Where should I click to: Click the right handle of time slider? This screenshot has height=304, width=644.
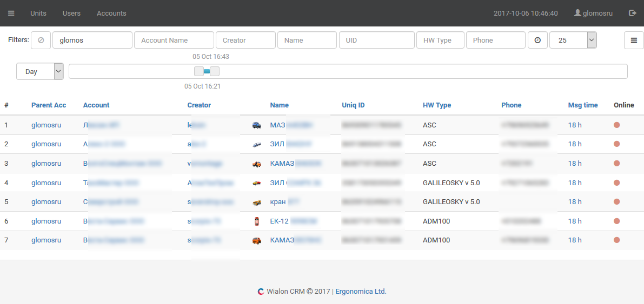click(215, 71)
